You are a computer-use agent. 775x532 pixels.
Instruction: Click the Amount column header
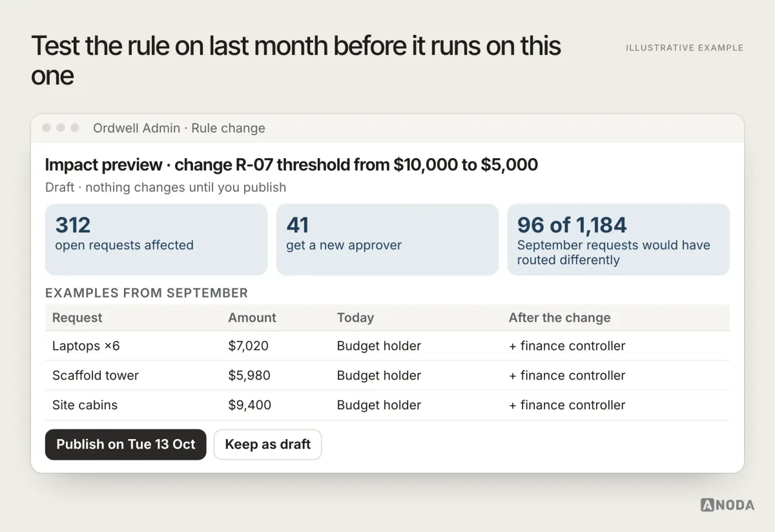252,318
